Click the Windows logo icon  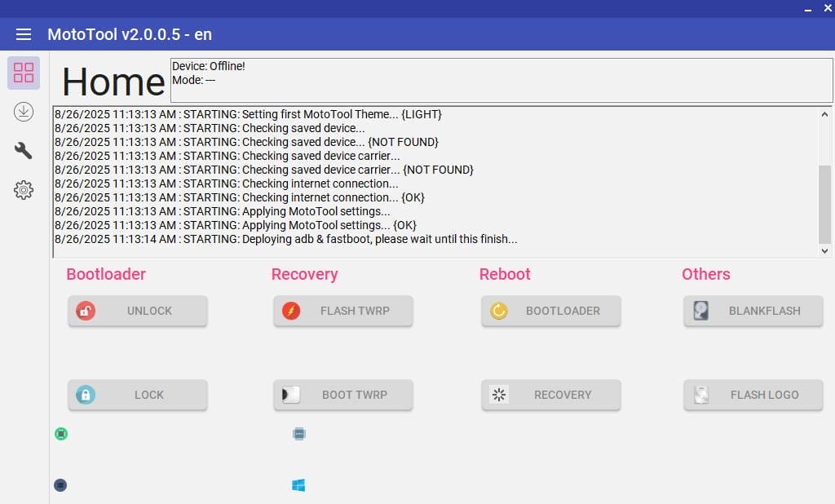pos(298,485)
